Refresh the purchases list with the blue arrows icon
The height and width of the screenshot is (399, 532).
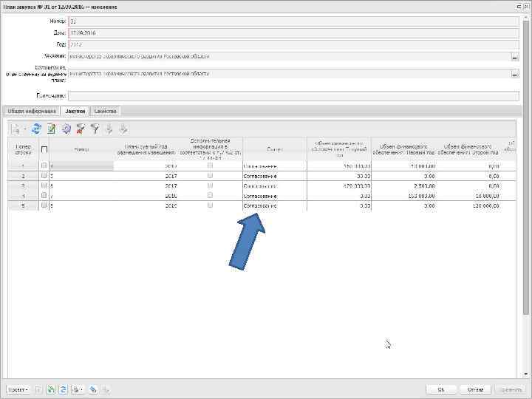(x=36, y=129)
